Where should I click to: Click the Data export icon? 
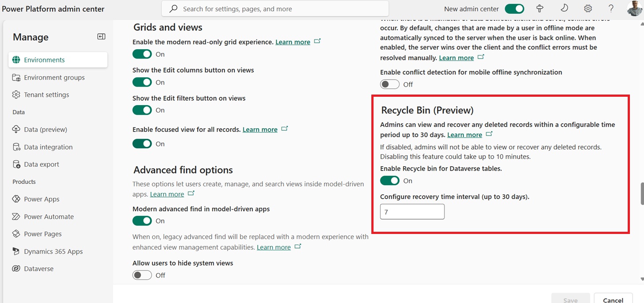pos(16,164)
